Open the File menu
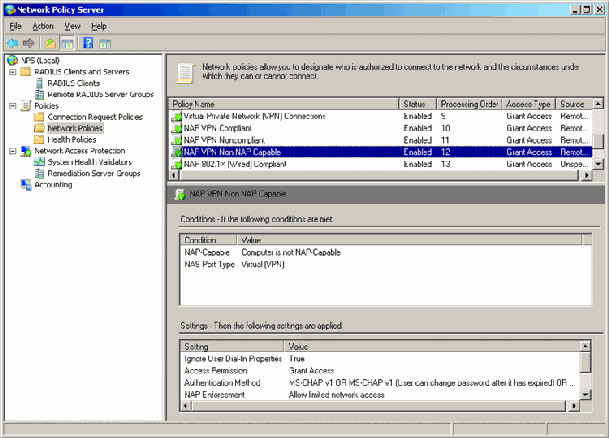This screenshot has height=438, width=609. (x=15, y=26)
